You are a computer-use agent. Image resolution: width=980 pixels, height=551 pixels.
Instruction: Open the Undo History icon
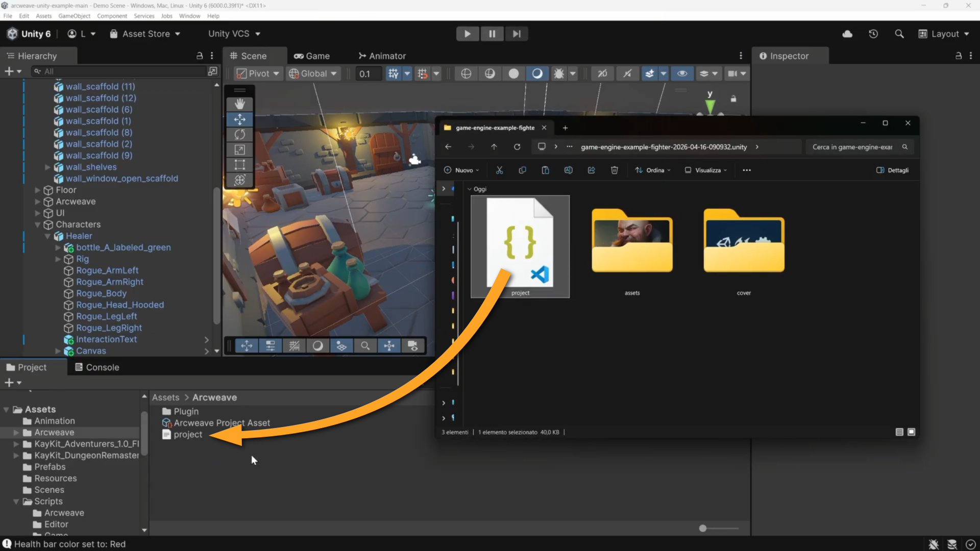pyautogui.click(x=873, y=34)
